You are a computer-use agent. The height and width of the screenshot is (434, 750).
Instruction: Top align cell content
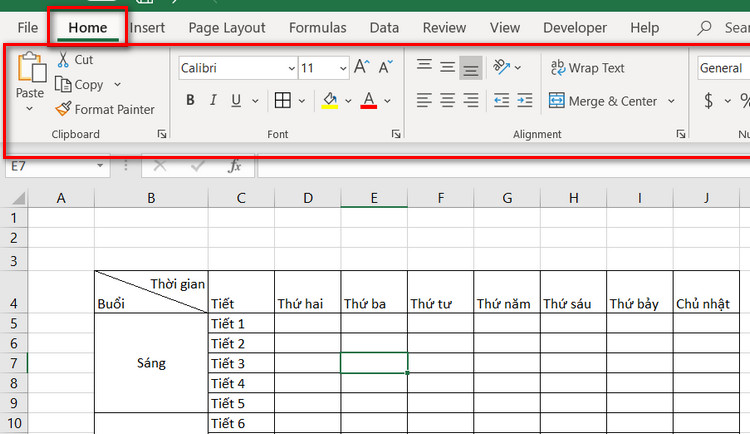(x=424, y=67)
